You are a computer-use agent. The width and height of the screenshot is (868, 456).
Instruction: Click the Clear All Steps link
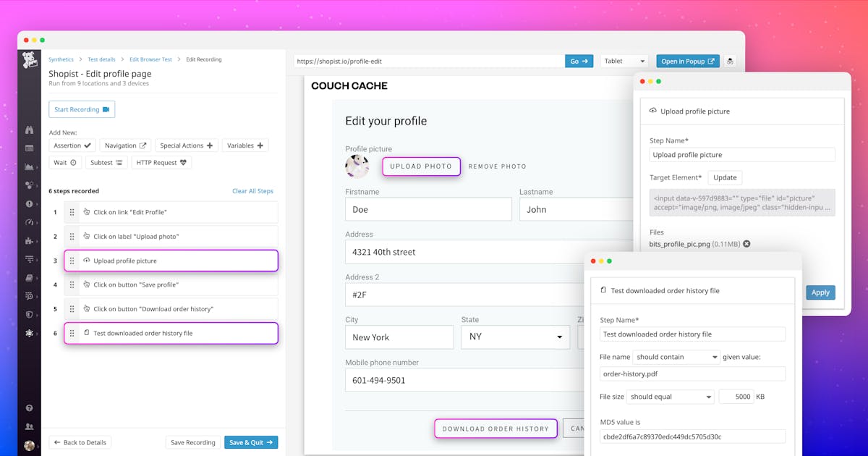(252, 191)
